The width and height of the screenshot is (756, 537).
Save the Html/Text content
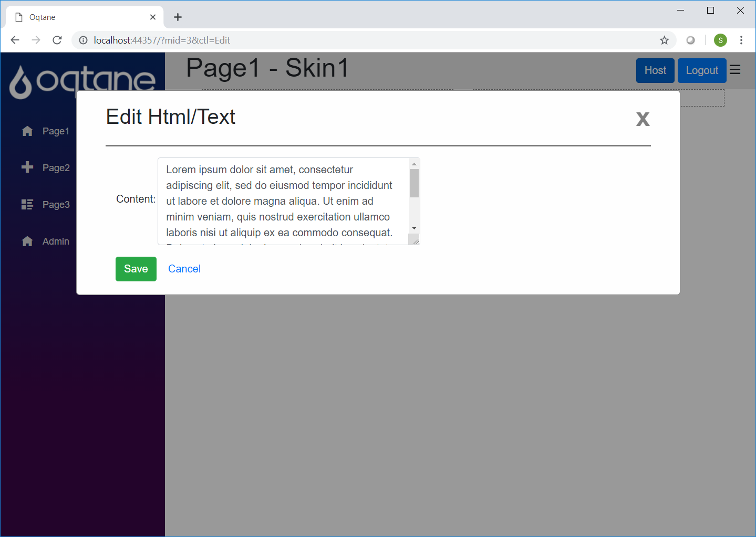coord(136,269)
